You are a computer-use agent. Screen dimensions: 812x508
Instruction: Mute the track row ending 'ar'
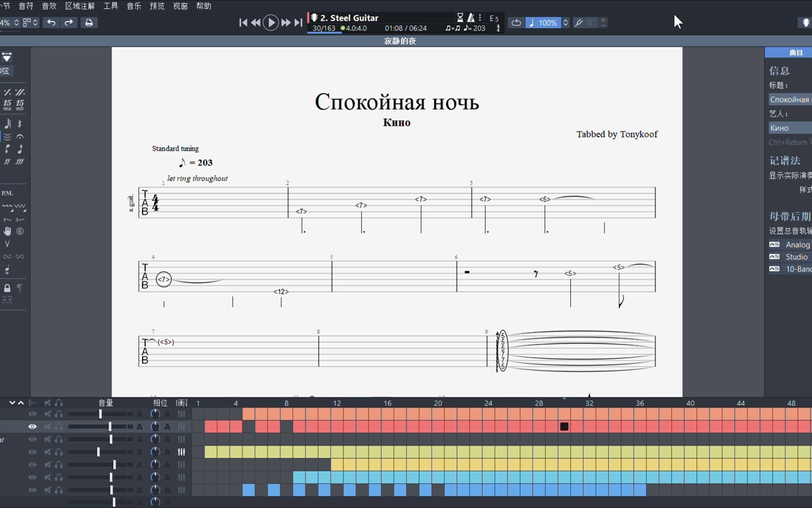pos(48,439)
